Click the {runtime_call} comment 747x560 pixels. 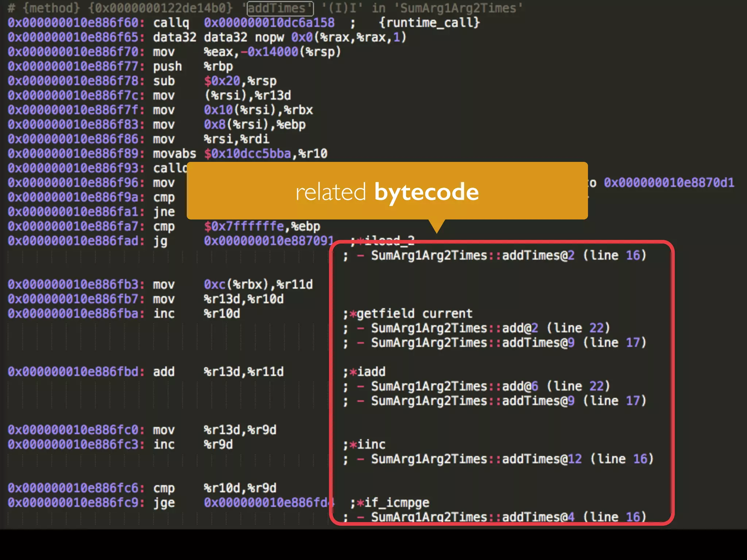(x=429, y=23)
